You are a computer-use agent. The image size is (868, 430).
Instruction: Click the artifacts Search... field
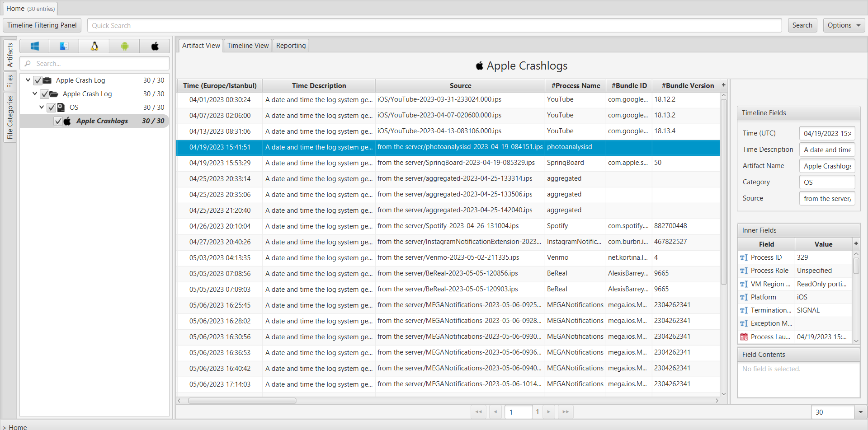[94, 63]
